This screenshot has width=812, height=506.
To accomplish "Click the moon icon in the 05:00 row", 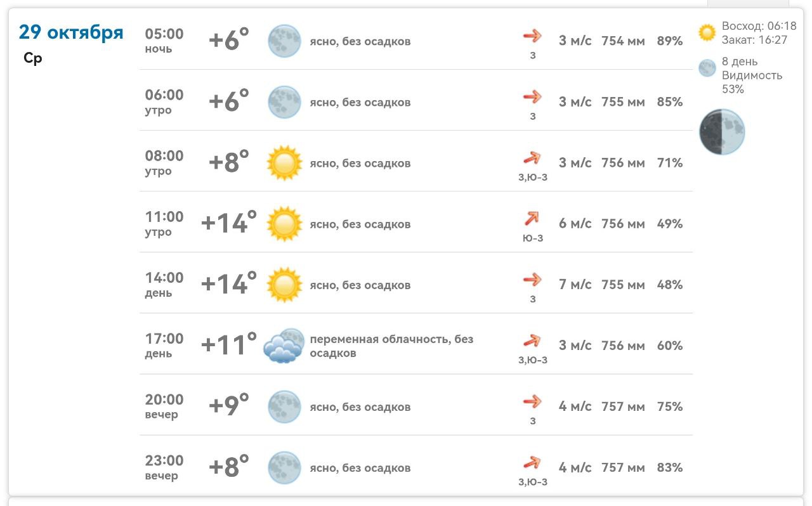I will coord(284,41).
